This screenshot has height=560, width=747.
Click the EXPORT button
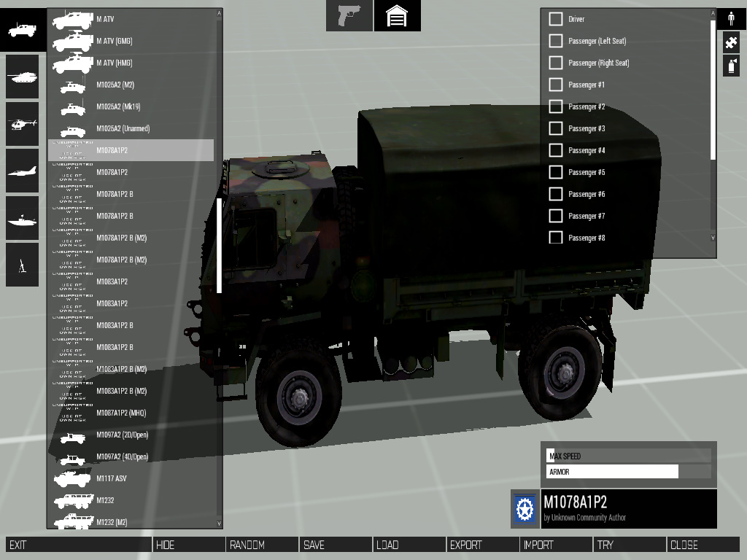482,545
